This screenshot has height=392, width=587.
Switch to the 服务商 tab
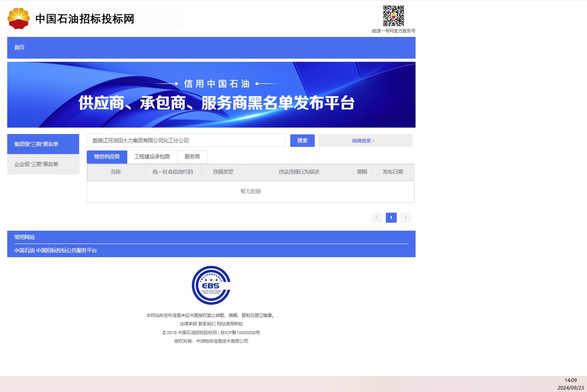[x=192, y=157]
